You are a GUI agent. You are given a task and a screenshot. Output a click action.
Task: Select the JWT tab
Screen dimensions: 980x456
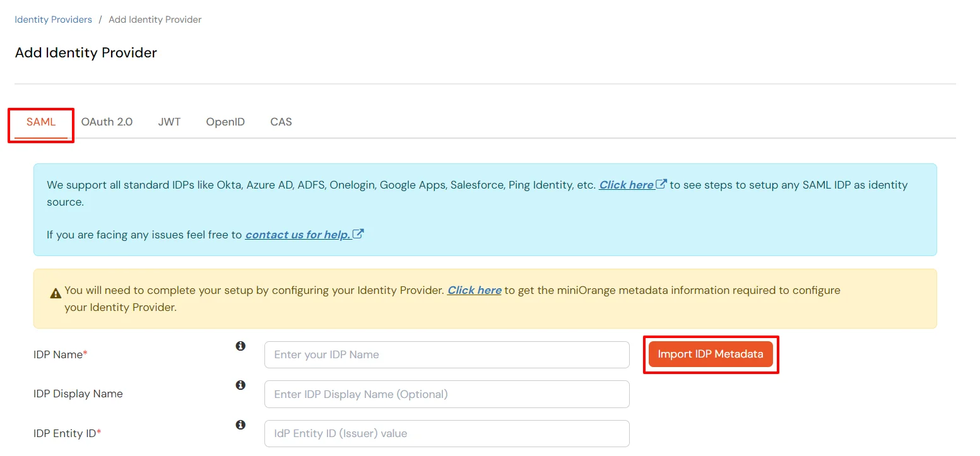coord(169,122)
